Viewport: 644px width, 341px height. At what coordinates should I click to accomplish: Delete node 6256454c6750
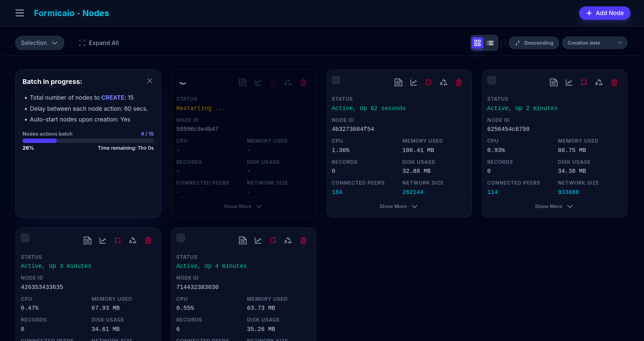(x=614, y=83)
